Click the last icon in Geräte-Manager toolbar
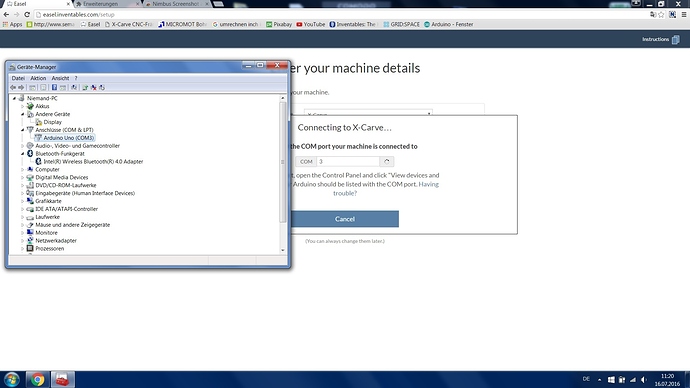Viewport: 690px width, 388px height. pyautogui.click(x=102, y=88)
